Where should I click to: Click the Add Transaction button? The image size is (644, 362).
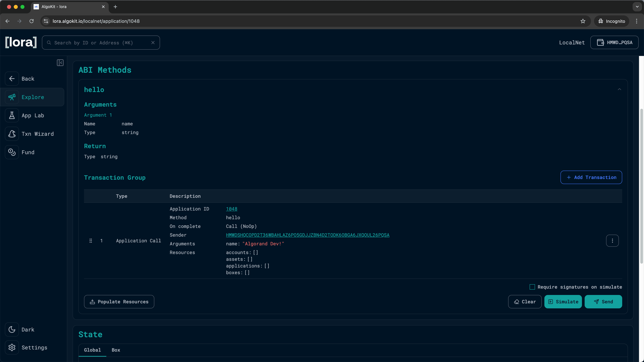(591, 177)
